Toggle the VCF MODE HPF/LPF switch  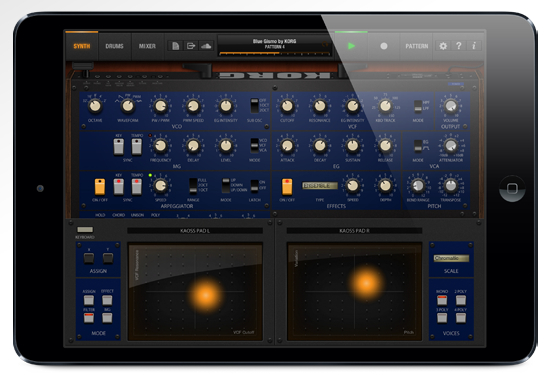pyautogui.click(x=418, y=106)
